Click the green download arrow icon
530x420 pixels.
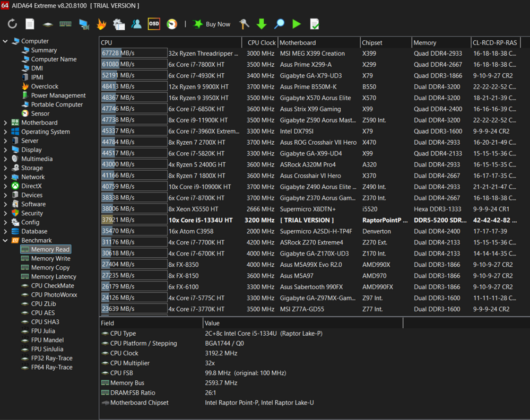(x=261, y=24)
